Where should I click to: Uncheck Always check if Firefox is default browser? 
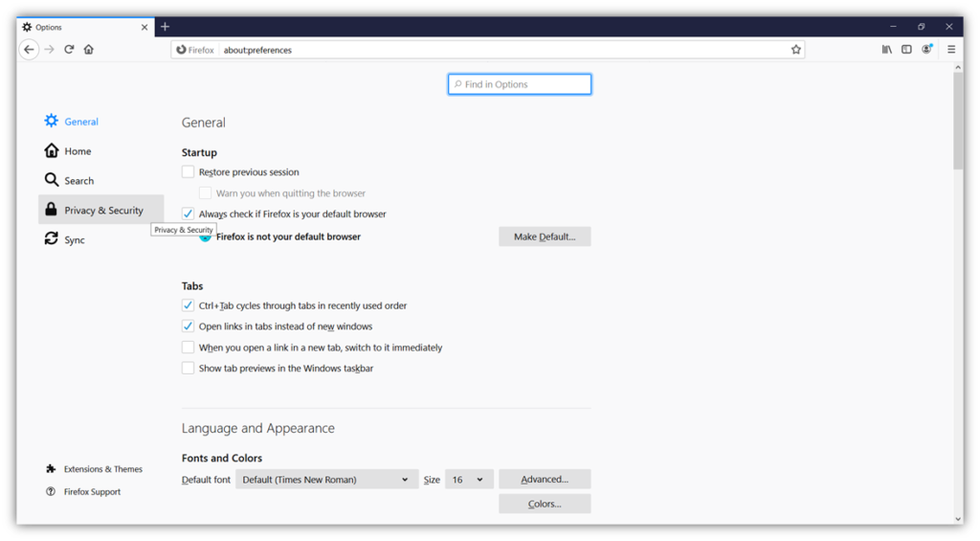tap(189, 214)
